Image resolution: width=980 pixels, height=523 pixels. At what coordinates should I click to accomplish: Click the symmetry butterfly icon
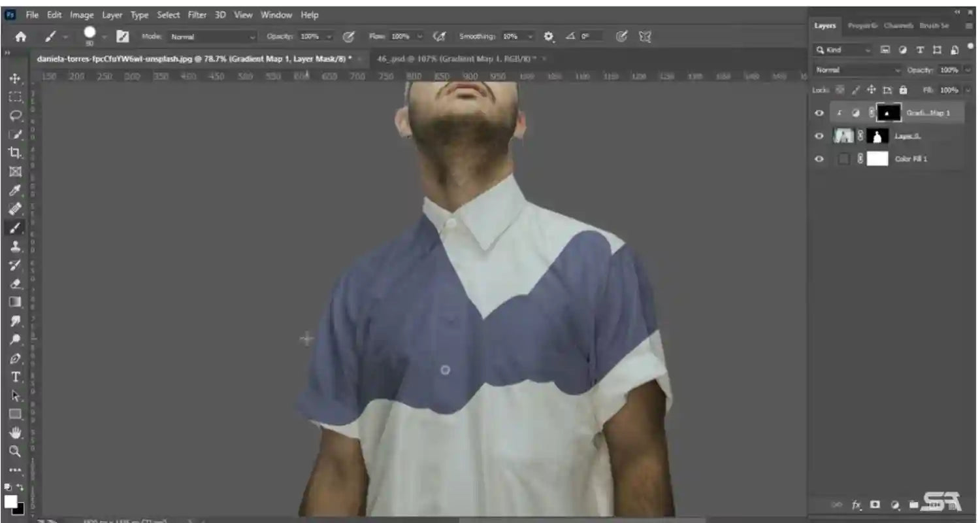645,37
